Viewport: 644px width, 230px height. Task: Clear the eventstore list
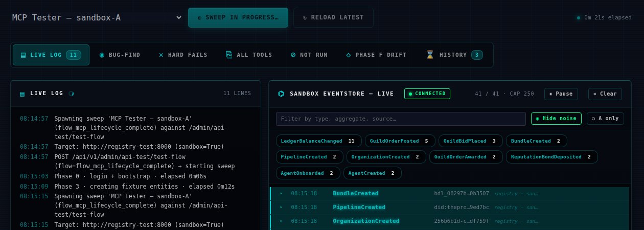pyautogui.click(x=605, y=94)
